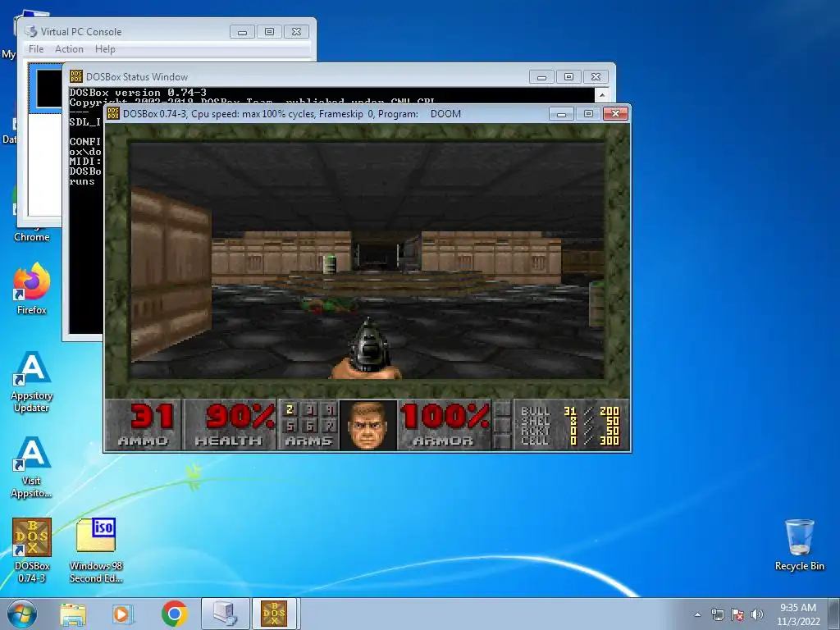Viewport: 840px width, 630px height.
Task: Maximize the Virtual PC Console window
Action: click(x=269, y=32)
